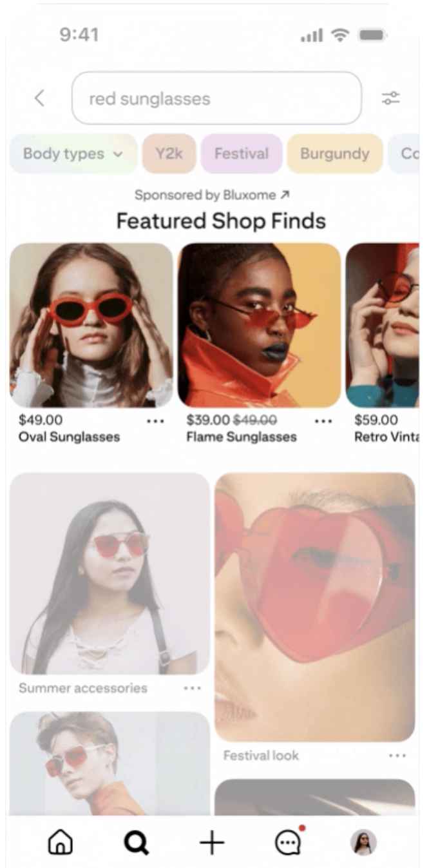
Task: Open the heart-shaped sunglasses Festival look pin
Action: (x=315, y=607)
